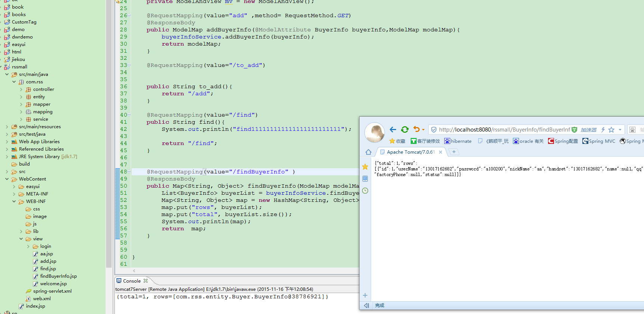This screenshot has width=644, height=314.
Task: Select the Console tab in Eclipse
Action: point(132,281)
